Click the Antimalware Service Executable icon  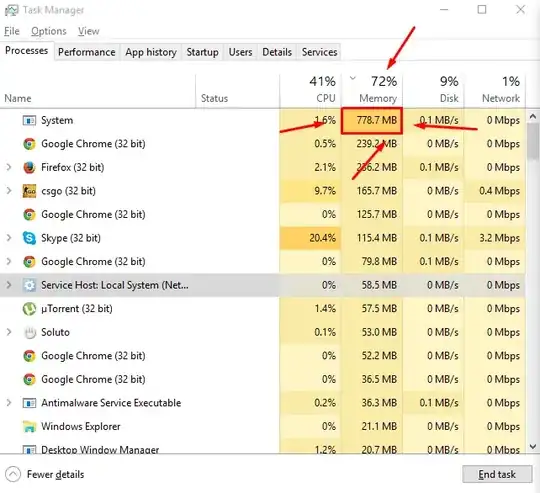coord(29,403)
